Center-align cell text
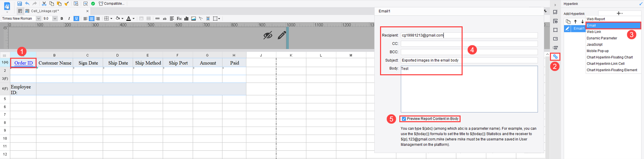The image size is (644, 159). (91, 19)
